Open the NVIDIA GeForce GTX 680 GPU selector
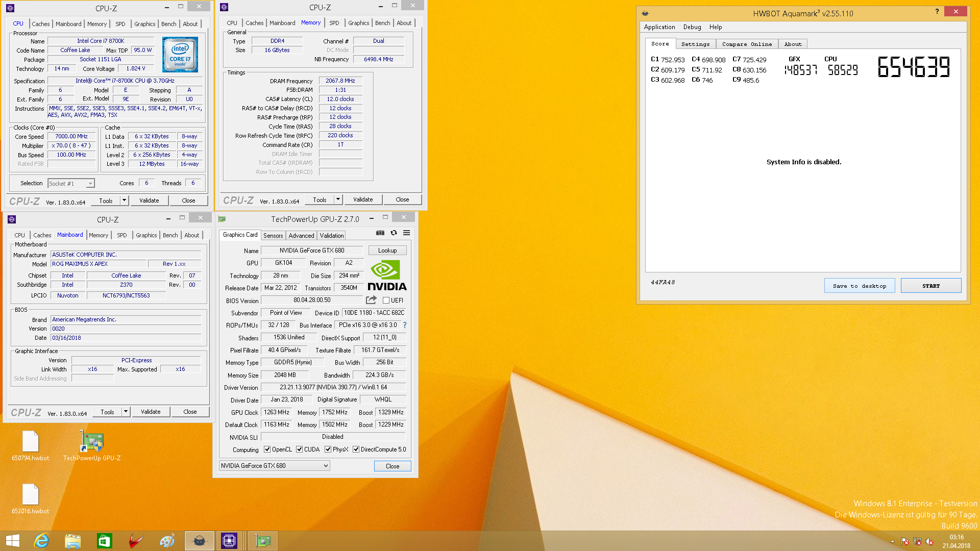Screen dimensions: 980x551 tap(275, 466)
